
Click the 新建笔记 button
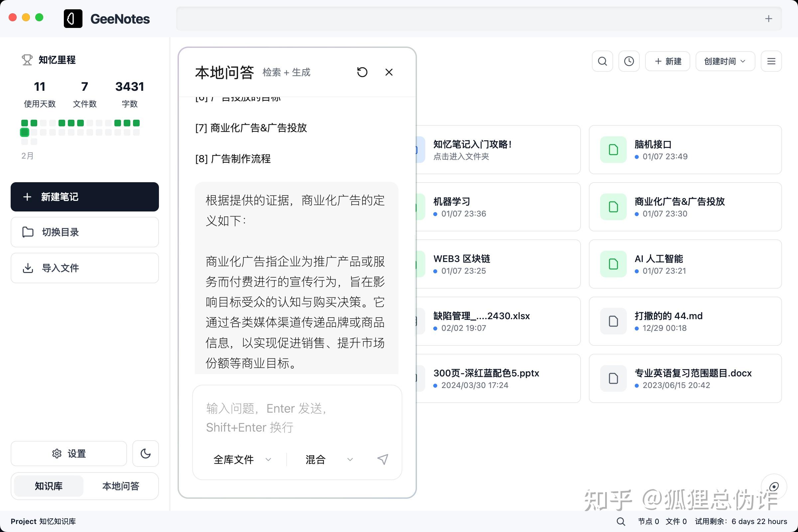coord(84,197)
